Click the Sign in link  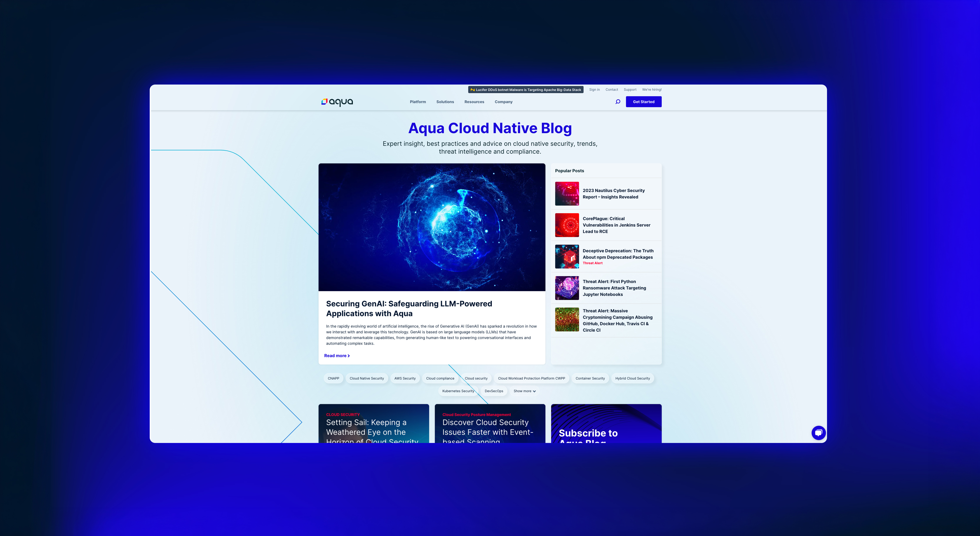[594, 90]
